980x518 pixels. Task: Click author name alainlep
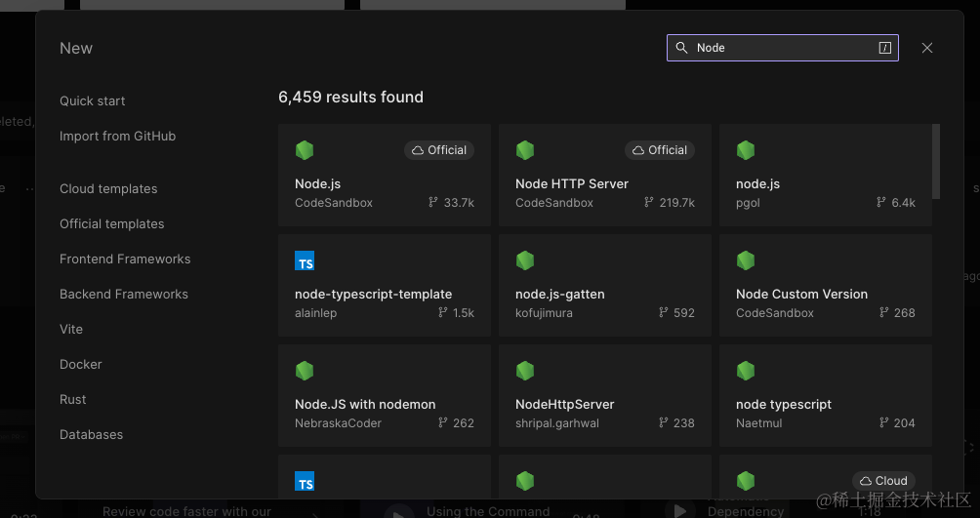click(315, 312)
